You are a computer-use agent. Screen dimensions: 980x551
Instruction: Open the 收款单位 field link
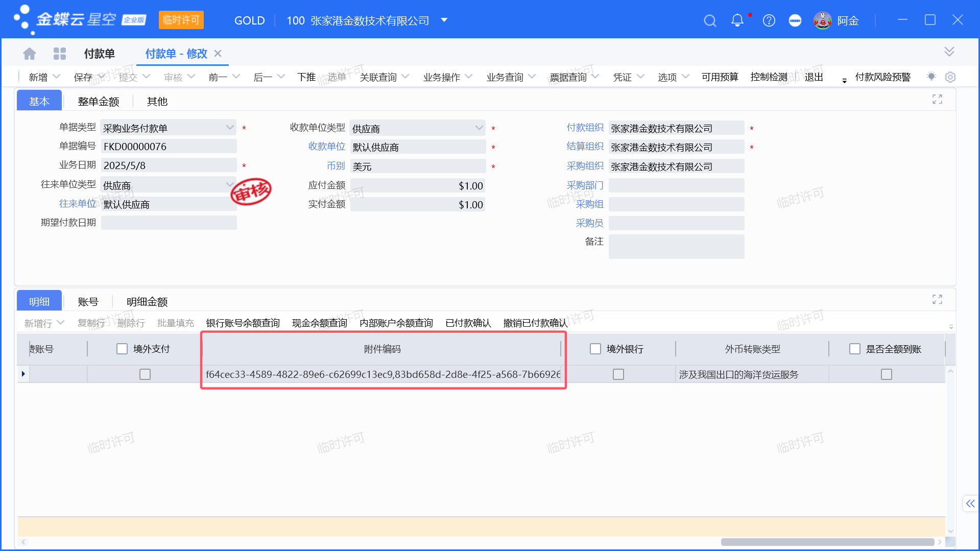pos(327,146)
